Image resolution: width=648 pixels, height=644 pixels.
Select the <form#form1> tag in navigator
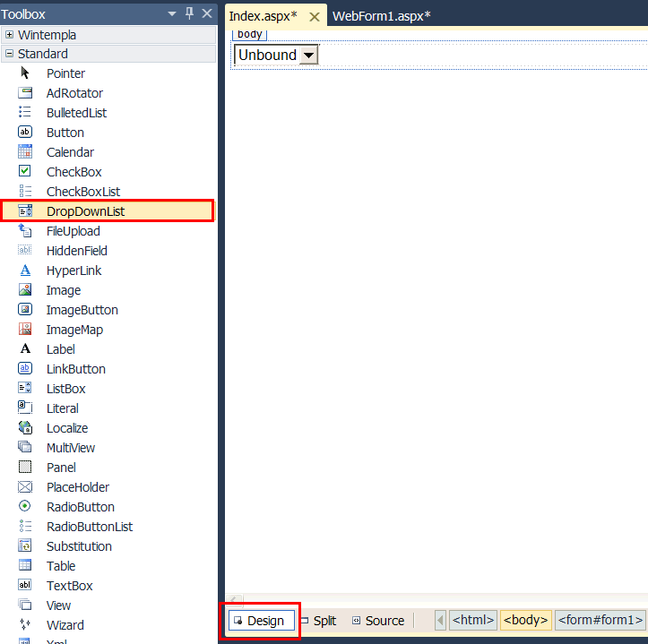[x=600, y=620]
